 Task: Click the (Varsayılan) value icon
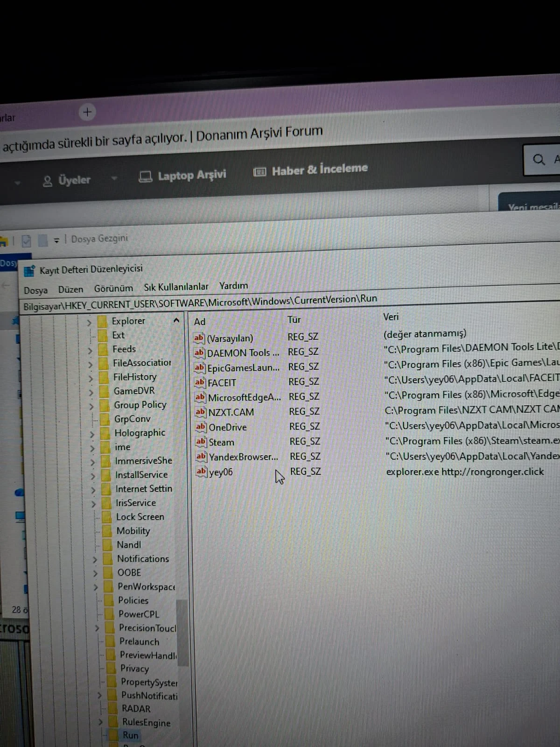point(199,338)
